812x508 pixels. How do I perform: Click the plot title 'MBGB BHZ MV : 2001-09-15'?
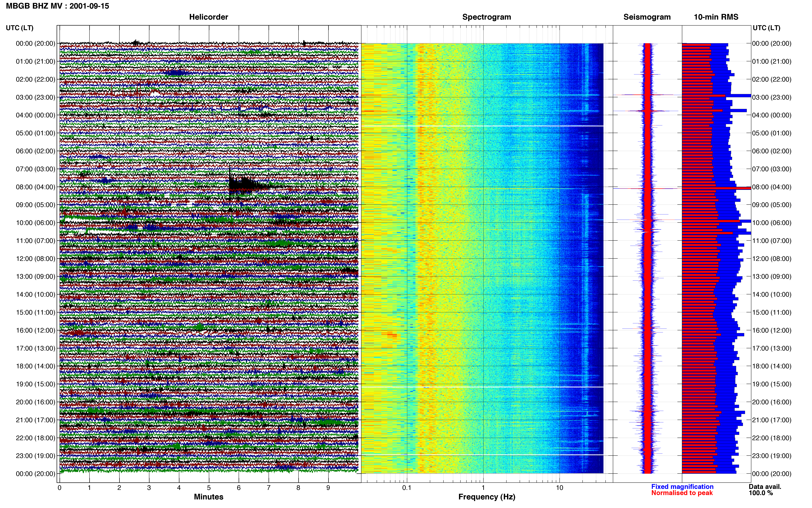(57, 6)
